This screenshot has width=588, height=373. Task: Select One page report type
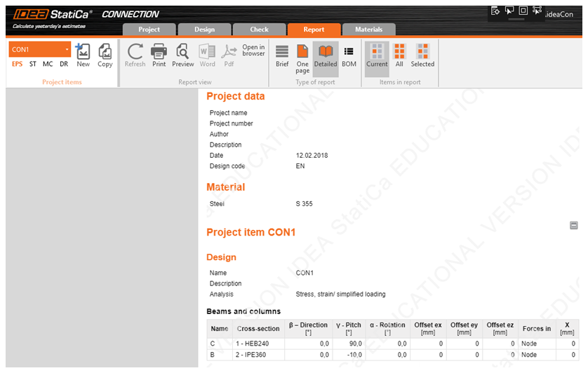(x=302, y=56)
